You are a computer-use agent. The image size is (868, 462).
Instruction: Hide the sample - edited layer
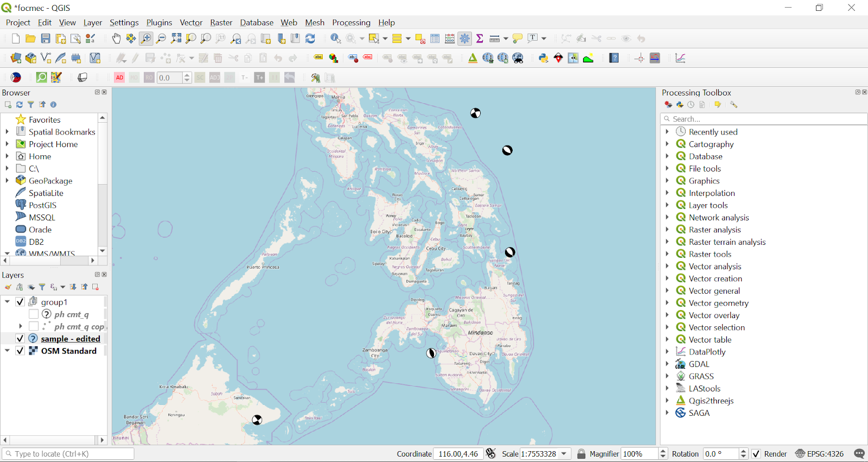pyautogui.click(x=20, y=339)
